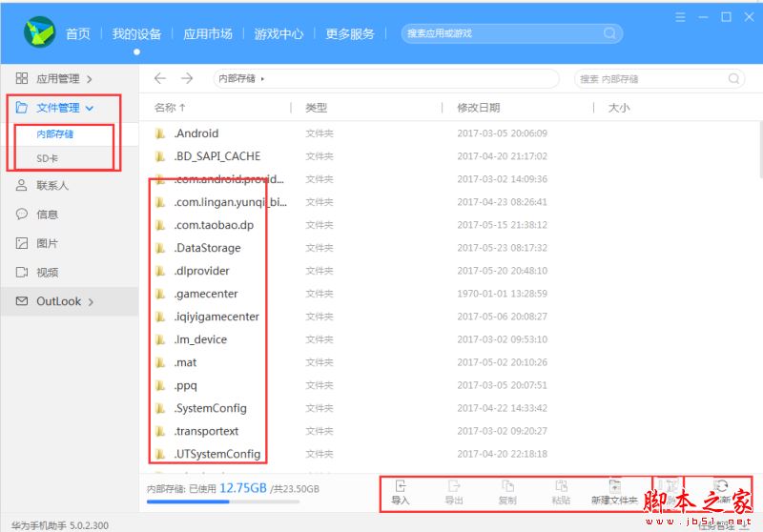The height and width of the screenshot is (532, 763).
Task: Select the .dlprovider folder
Action: 201,271
